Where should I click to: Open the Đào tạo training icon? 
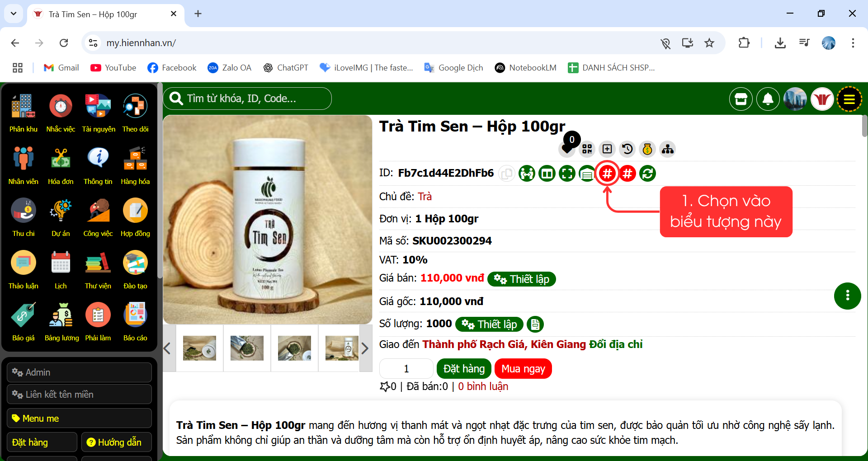point(135,263)
